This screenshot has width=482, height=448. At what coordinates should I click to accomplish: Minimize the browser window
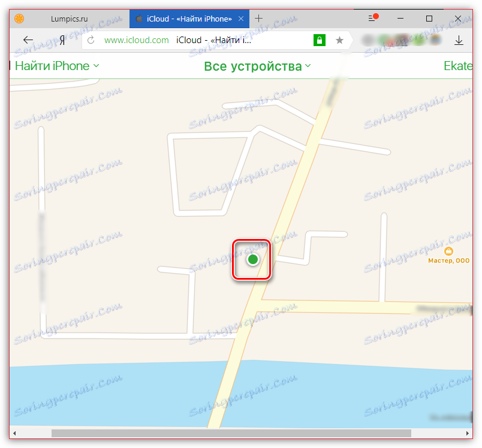pos(400,19)
